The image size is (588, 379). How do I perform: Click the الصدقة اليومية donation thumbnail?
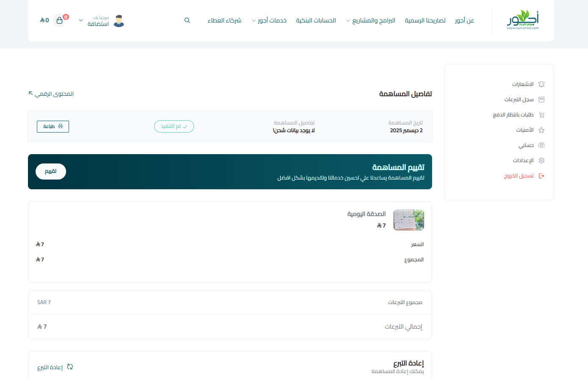[x=408, y=220]
